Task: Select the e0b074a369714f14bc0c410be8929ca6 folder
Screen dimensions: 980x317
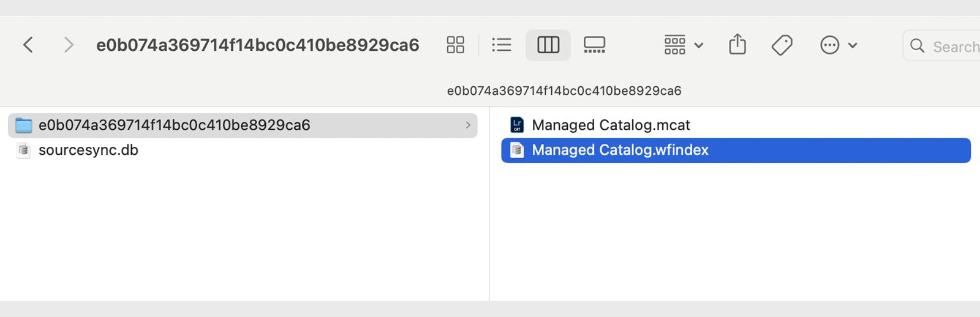Action: tap(174, 125)
